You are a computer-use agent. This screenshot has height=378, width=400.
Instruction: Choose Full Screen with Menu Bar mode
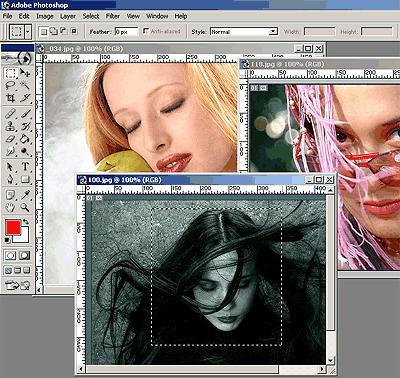pos(17,270)
